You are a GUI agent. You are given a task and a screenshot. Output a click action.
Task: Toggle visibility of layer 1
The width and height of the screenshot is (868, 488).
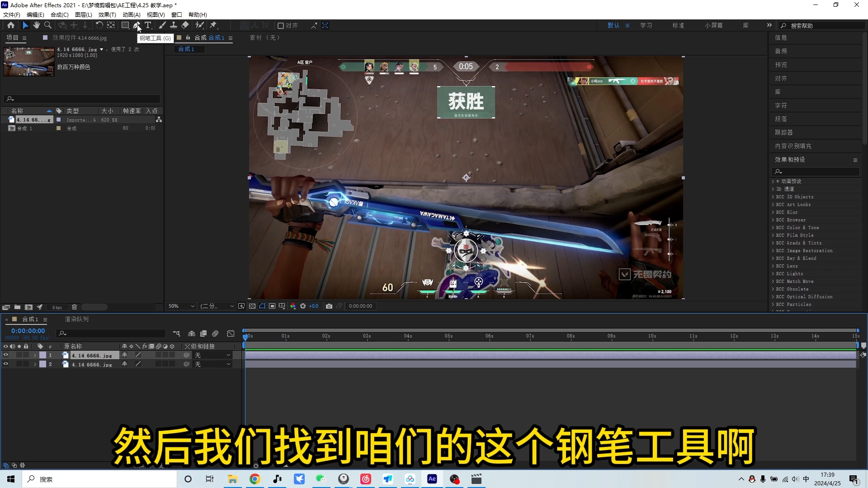pos(5,355)
